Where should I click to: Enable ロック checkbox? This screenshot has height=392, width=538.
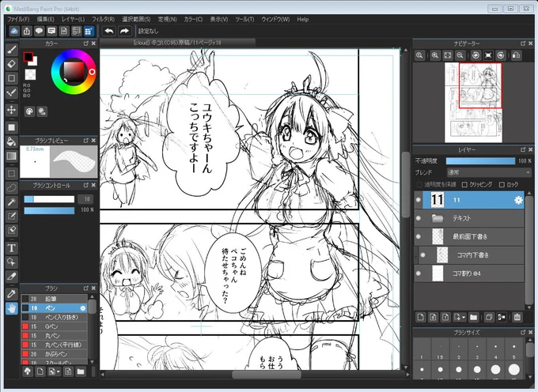click(502, 185)
